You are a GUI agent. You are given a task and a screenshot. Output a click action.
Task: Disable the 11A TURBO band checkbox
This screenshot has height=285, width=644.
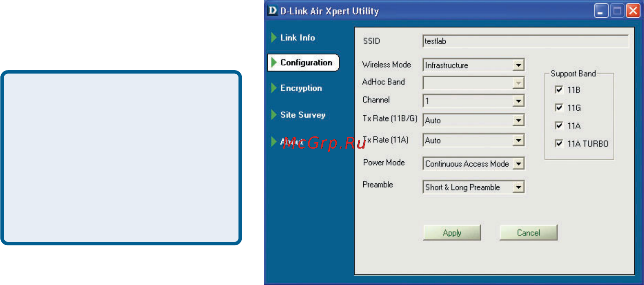click(559, 144)
